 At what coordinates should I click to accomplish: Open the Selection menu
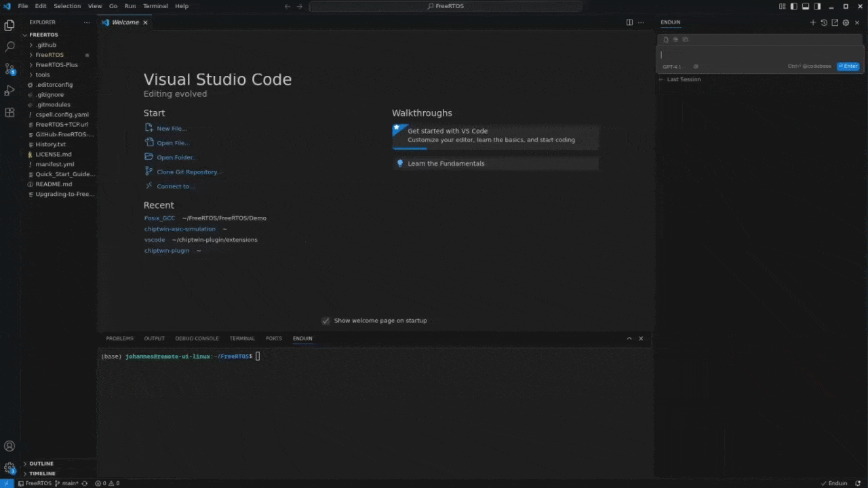[67, 6]
